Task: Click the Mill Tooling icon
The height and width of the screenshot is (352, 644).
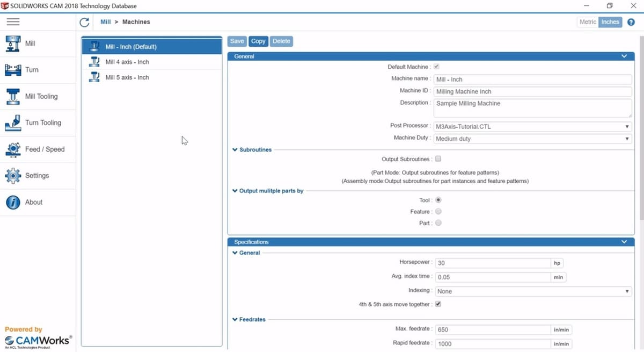Action: 13,96
